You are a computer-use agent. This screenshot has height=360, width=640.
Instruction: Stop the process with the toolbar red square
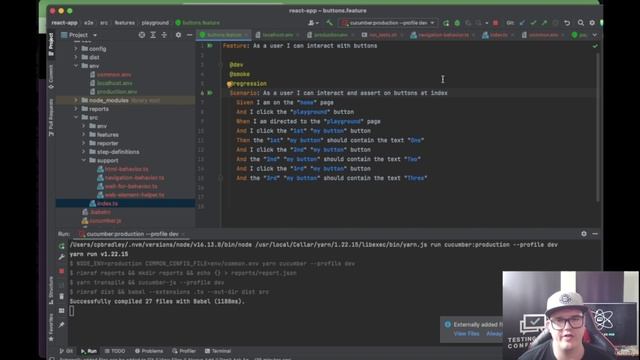(496, 23)
